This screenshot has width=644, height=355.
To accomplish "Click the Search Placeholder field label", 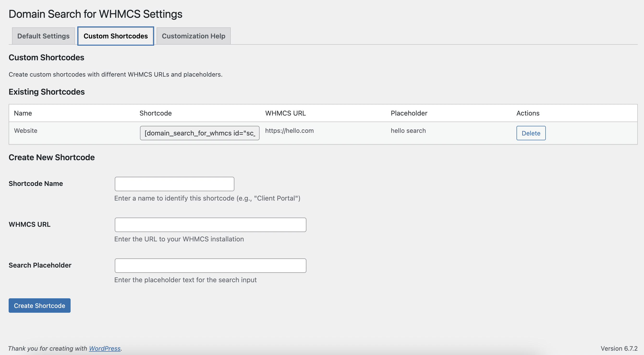I will 40,265.
